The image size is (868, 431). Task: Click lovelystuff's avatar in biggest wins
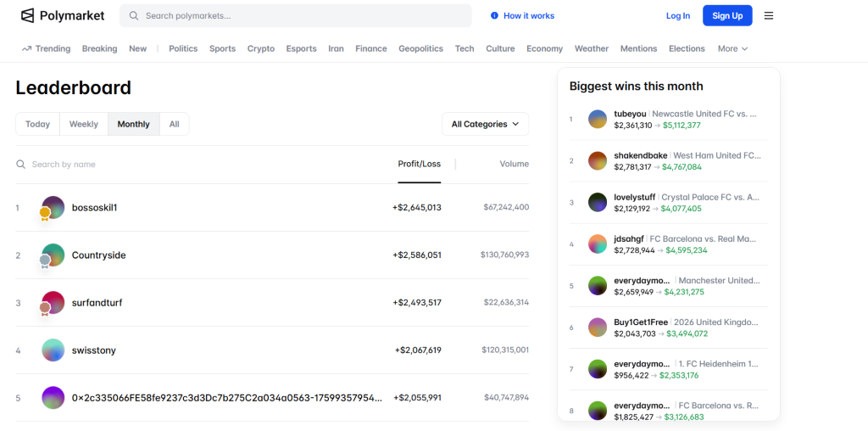(x=598, y=202)
